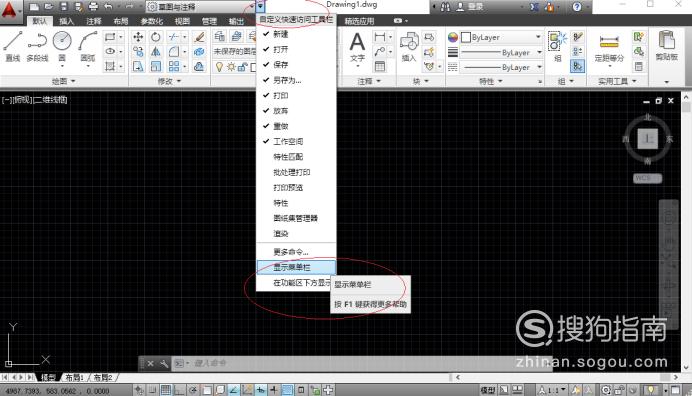Switch to the 管理 ribbon tab
The image size is (692, 396).
209,21
